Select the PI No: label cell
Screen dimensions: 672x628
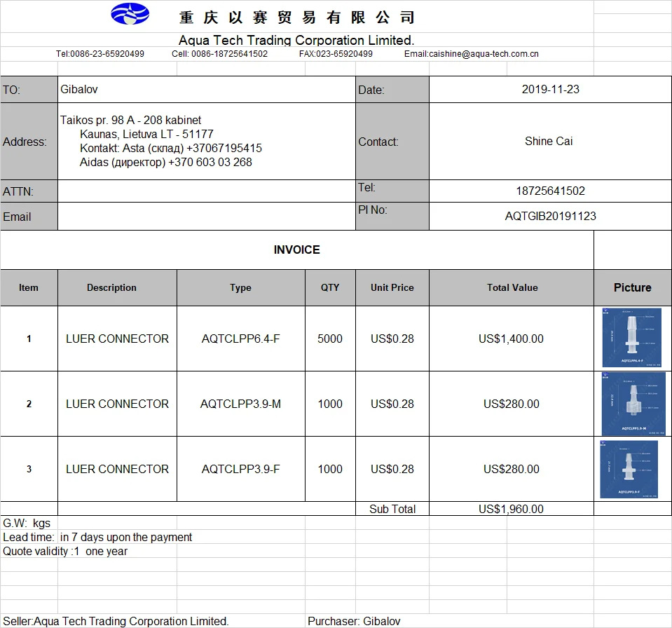coord(392,217)
